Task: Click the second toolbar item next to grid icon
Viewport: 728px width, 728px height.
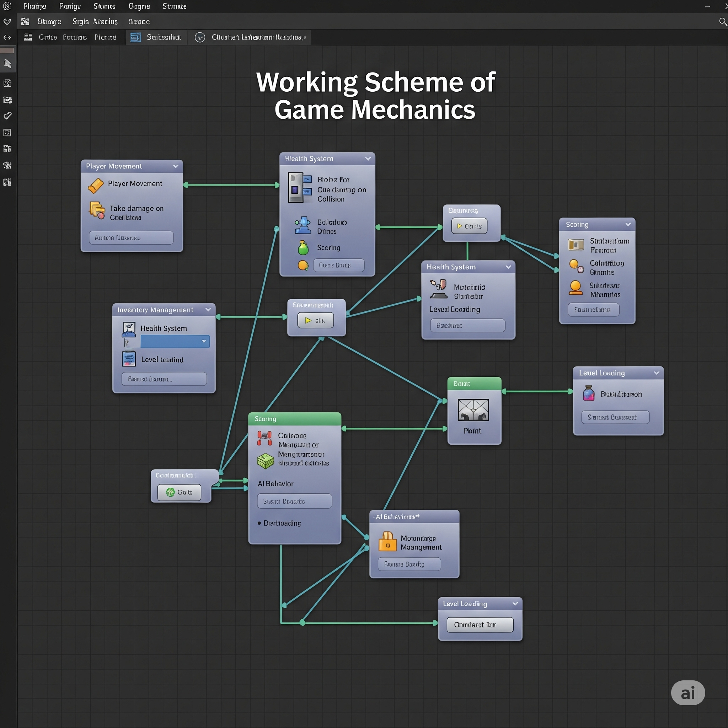Action: click(x=49, y=22)
